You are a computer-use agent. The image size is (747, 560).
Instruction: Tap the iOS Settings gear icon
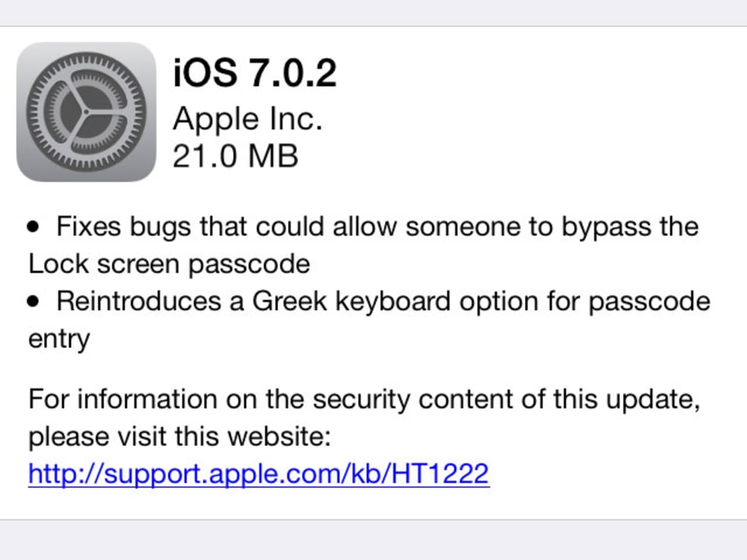(x=86, y=112)
